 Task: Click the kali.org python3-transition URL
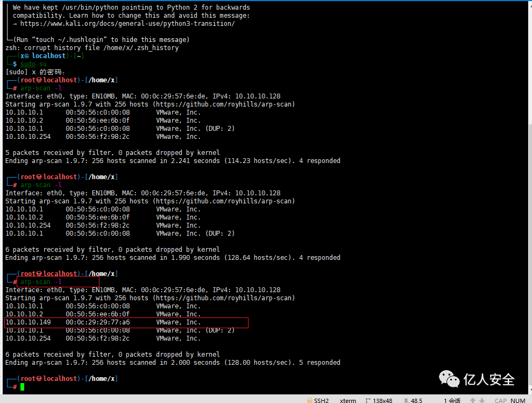click(x=127, y=24)
